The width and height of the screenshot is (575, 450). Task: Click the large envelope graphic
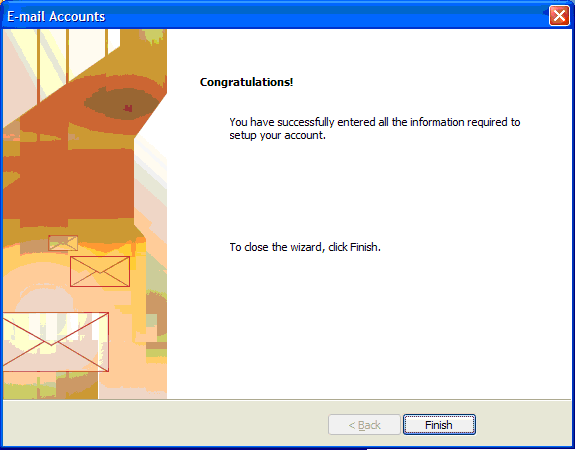click(55, 342)
